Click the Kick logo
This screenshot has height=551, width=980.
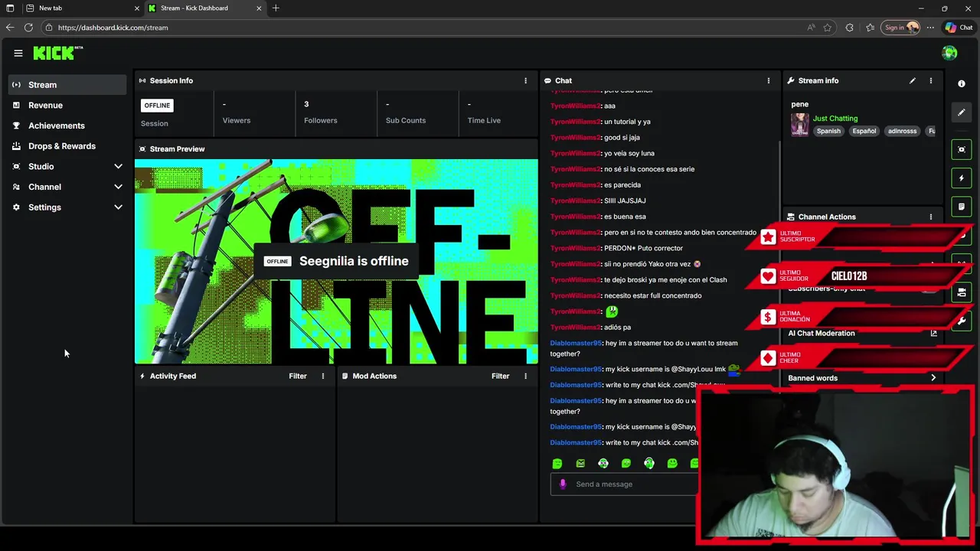click(57, 53)
